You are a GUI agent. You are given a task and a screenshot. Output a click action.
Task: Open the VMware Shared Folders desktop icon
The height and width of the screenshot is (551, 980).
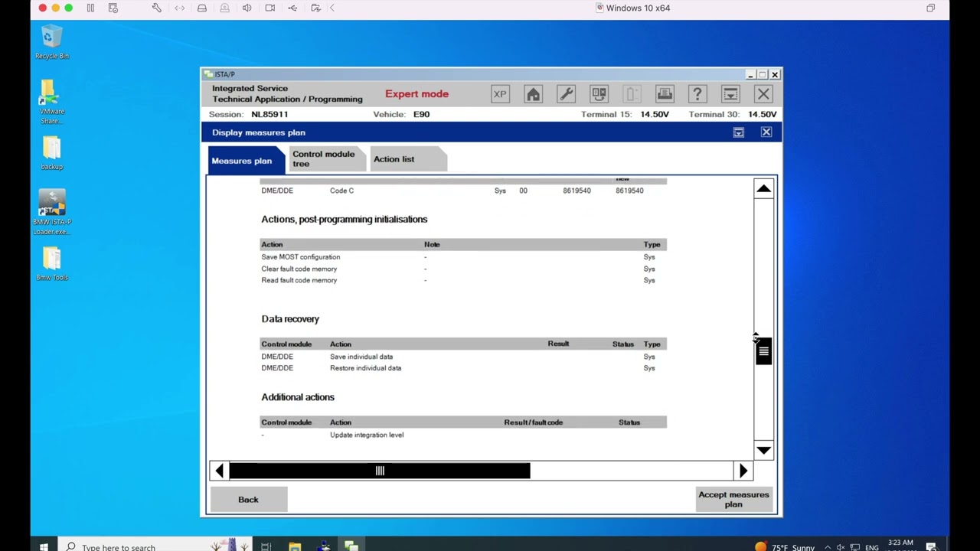[x=52, y=102]
